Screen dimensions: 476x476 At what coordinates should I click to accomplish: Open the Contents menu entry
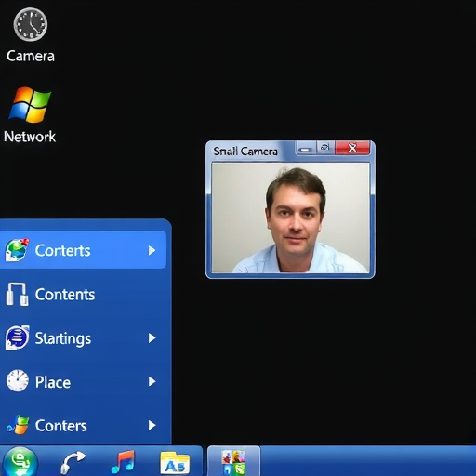pyautogui.click(x=83, y=294)
